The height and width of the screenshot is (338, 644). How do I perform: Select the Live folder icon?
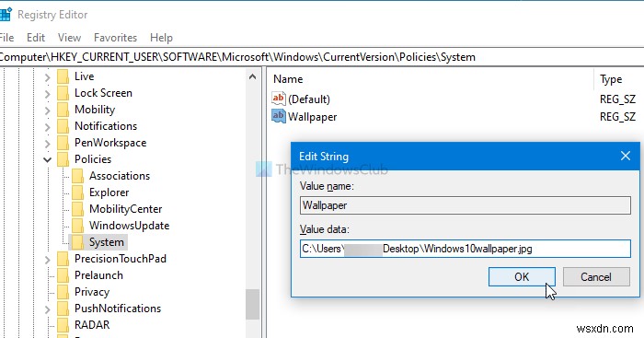(x=63, y=76)
